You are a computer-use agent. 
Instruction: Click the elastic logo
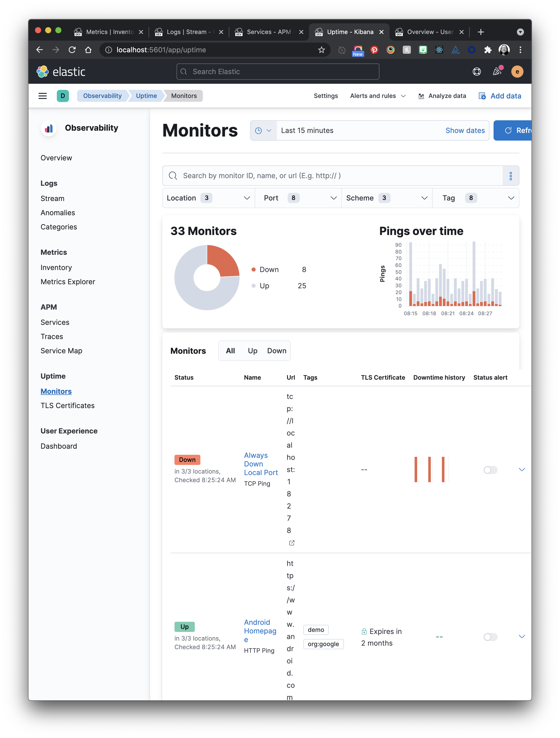coord(61,71)
